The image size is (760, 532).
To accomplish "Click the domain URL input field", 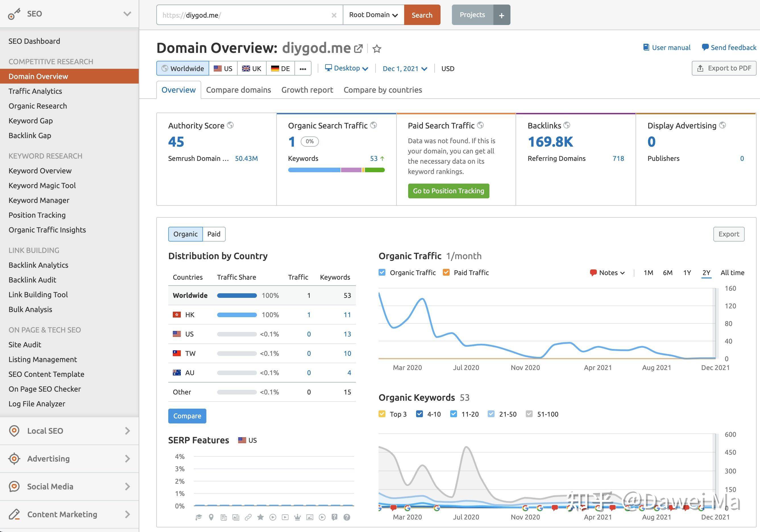I will coord(250,15).
